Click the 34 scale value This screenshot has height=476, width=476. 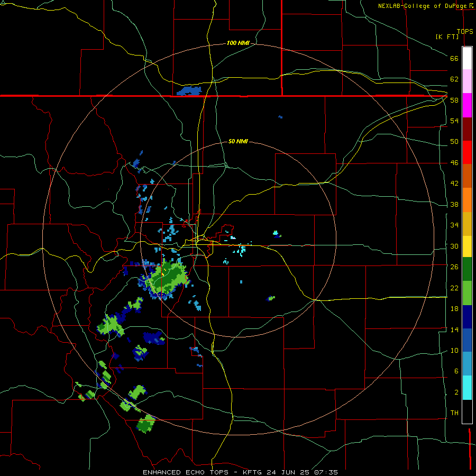pyautogui.click(x=454, y=225)
